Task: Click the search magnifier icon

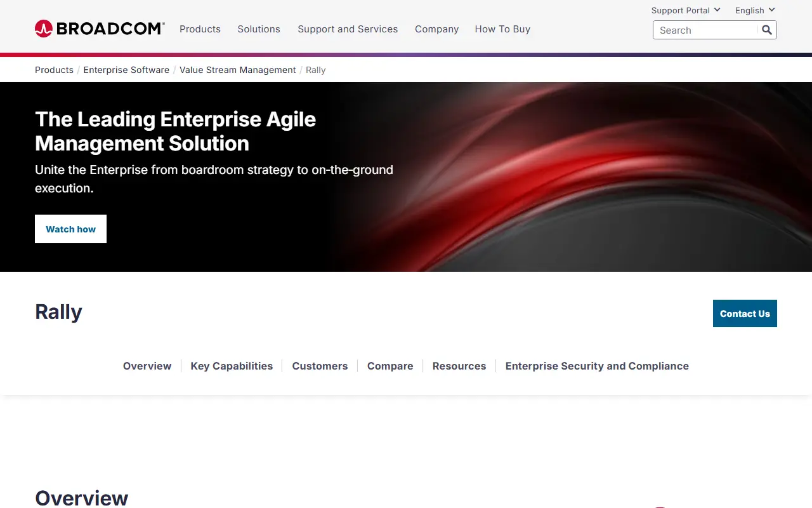Action: click(767, 30)
